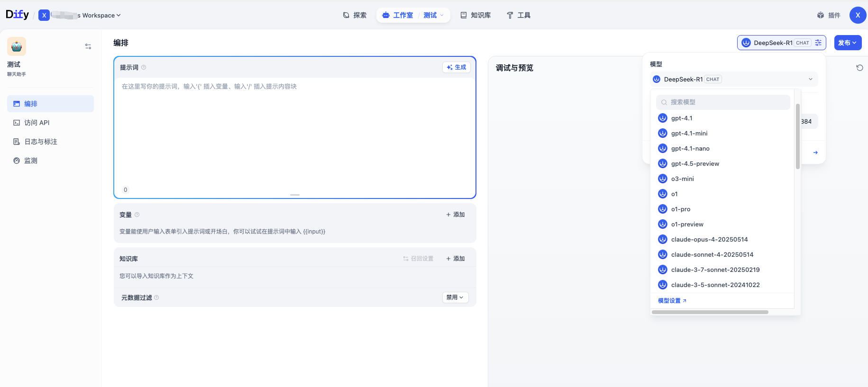
Task: Click the prompt editor resize handle
Action: point(295,195)
